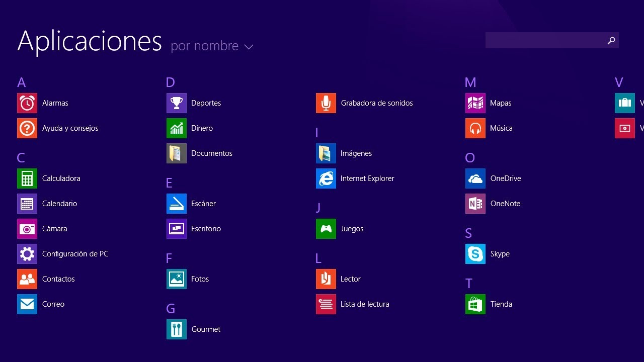Open the Lector icon
This screenshot has height=362, width=644.
326,279
